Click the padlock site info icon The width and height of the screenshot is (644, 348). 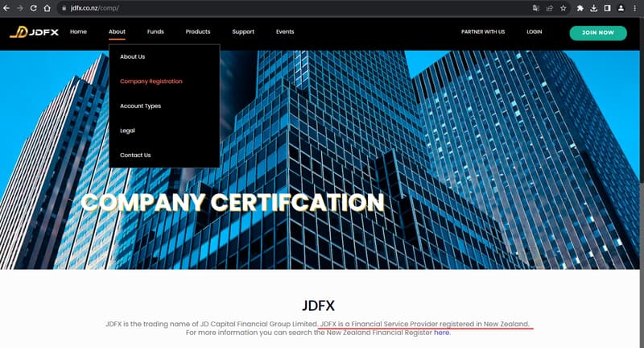click(64, 8)
